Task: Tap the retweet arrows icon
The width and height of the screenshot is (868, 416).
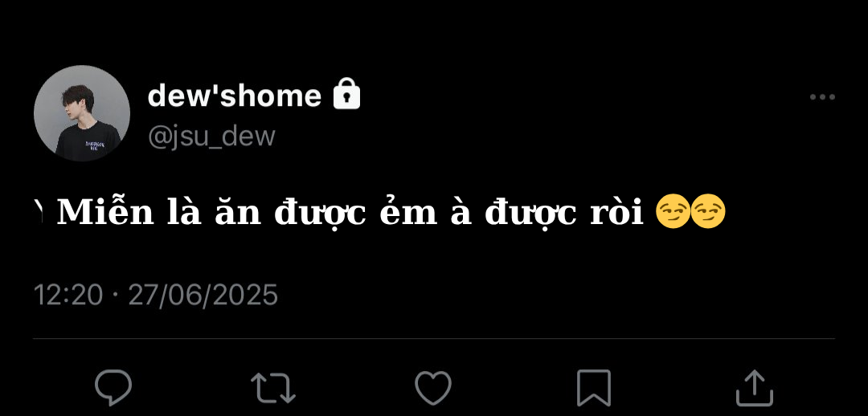Action: pos(273,388)
